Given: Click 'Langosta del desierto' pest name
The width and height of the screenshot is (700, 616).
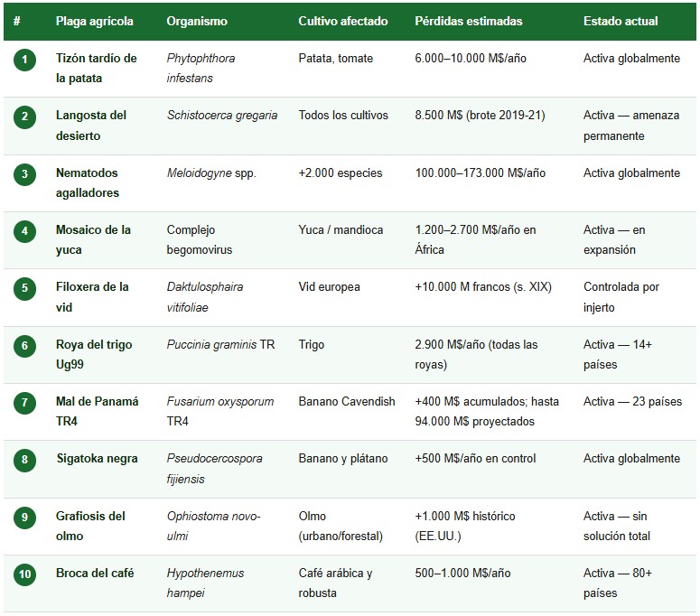Looking at the screenshot, I should click(91, 126).
